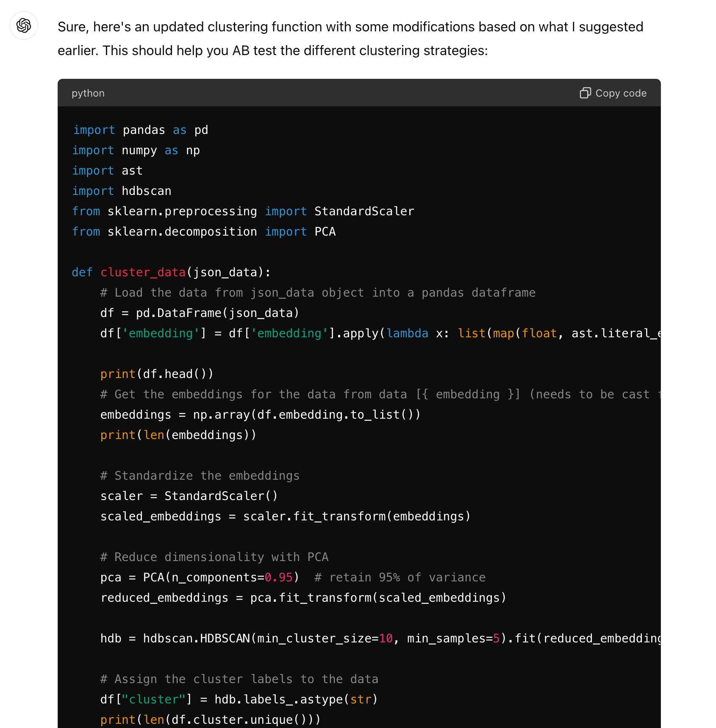This screenshot has height=728, width=716.
Task: Click the line 'print(df.head())'
Action: (x=157, y=374)
